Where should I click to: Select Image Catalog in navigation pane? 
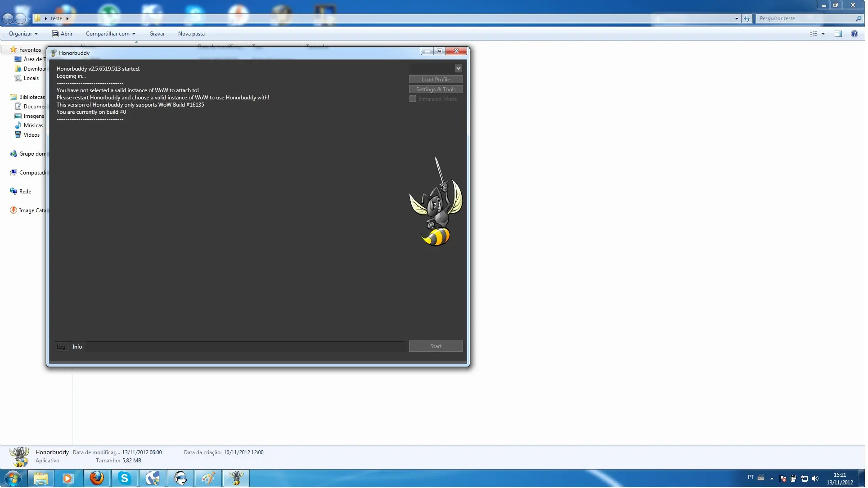pos(28,210)
